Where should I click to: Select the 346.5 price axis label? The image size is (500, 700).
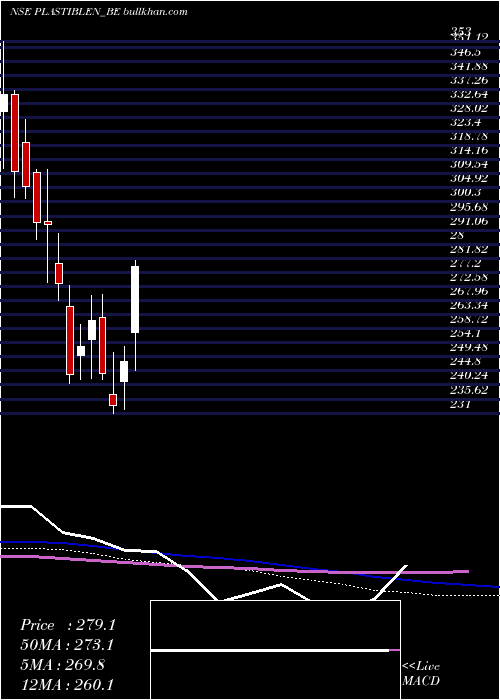(466, 52)
